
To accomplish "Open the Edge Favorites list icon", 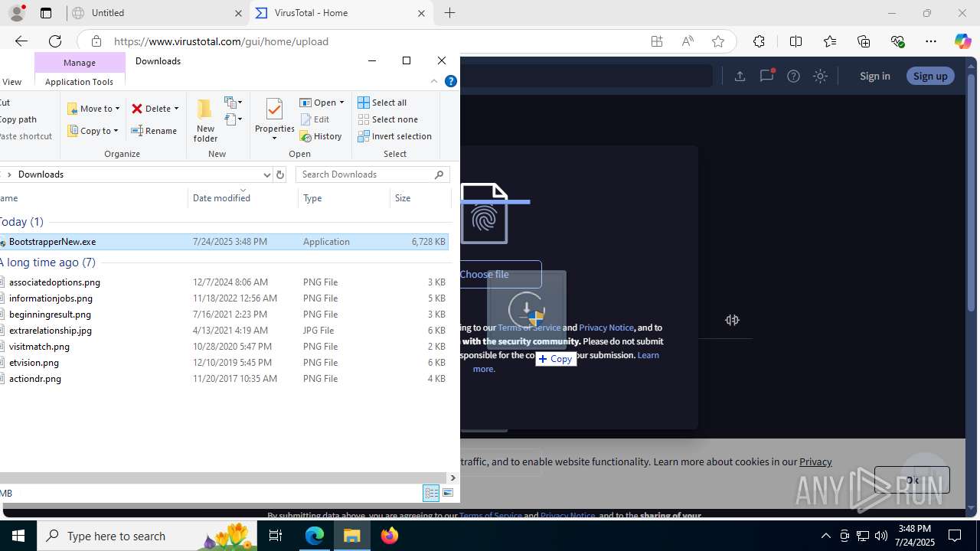I will (830, 41).
